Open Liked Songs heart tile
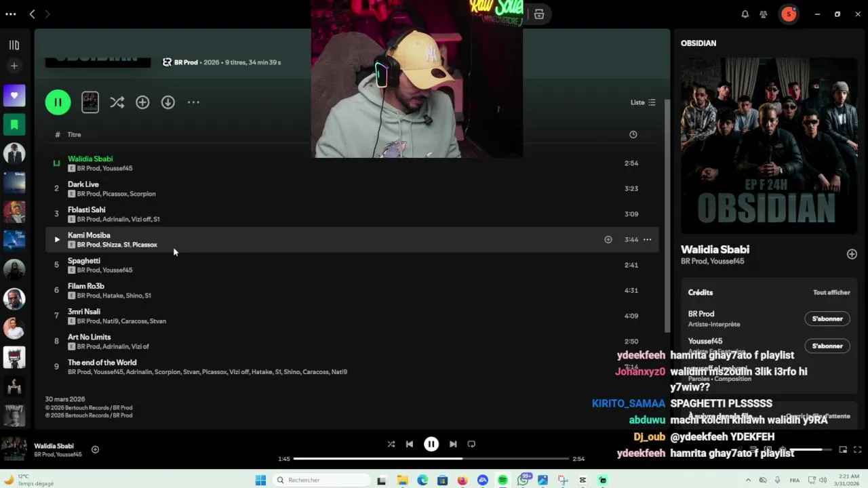 14,96
